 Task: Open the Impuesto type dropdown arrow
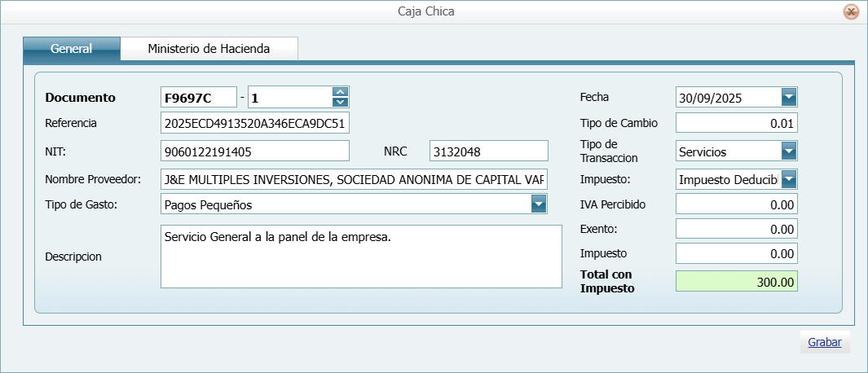coord(788,179)
